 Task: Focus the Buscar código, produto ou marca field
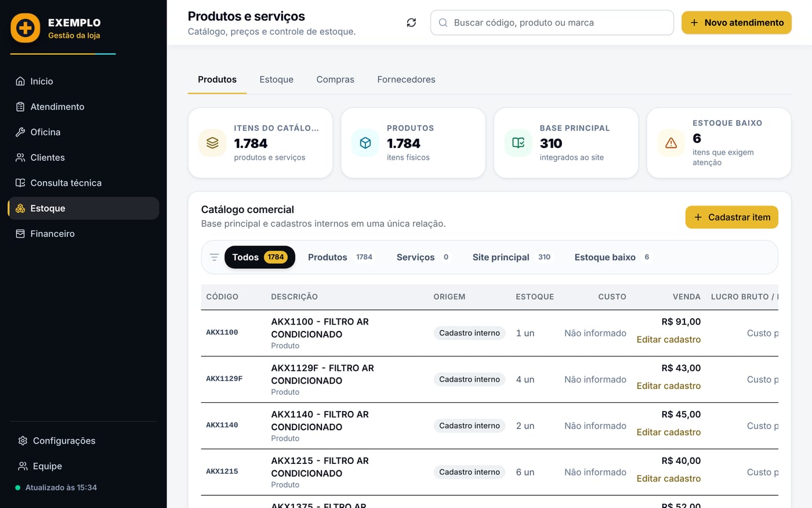coord(552,23)
